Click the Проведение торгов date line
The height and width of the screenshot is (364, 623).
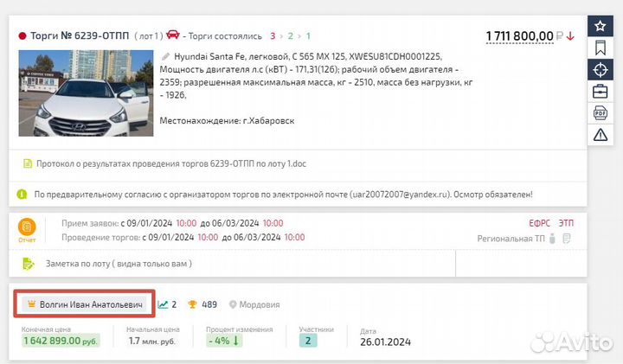[x=183, y=238]
